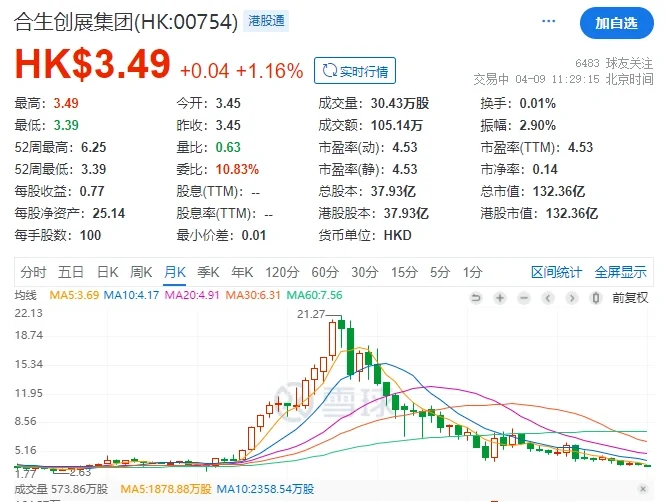Viewport: 666px width, 502px height.
Task: Select the 月K chart tab
Action: pos(175,272)
